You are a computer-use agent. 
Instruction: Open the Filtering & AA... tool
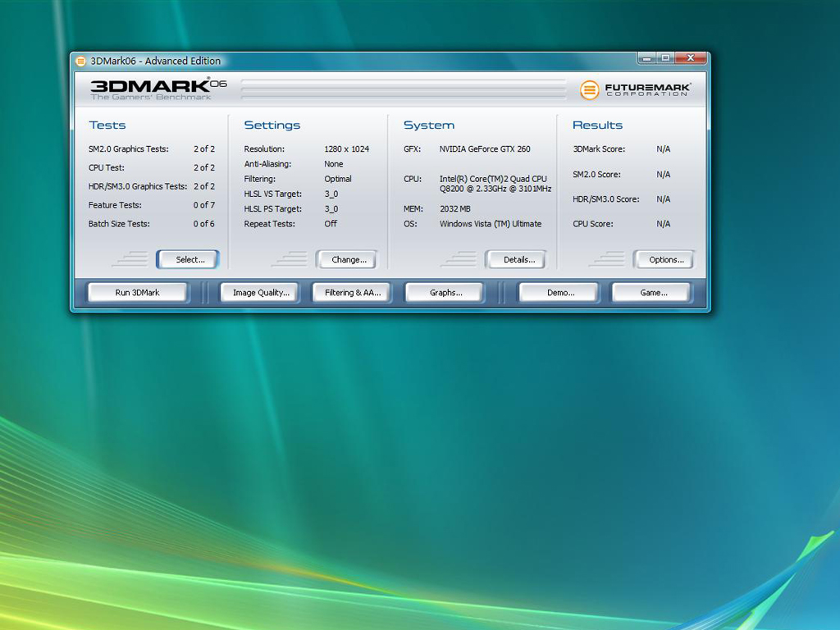pos(352,293)
